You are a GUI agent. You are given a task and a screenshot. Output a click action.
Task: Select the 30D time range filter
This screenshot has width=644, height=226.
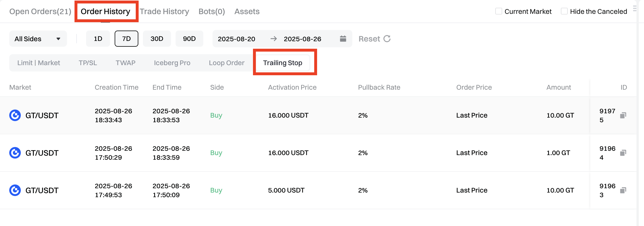[x=157, y=39]
